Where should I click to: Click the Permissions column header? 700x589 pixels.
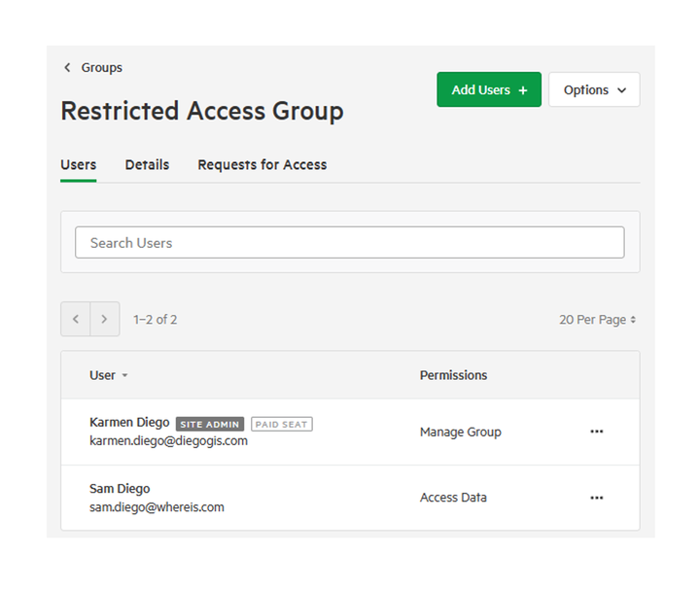pos(453,375)
